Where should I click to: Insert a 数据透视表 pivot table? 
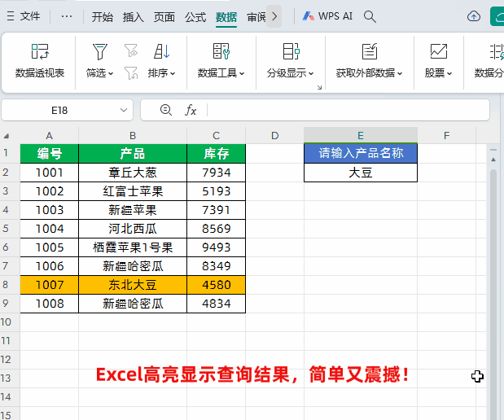40,61
